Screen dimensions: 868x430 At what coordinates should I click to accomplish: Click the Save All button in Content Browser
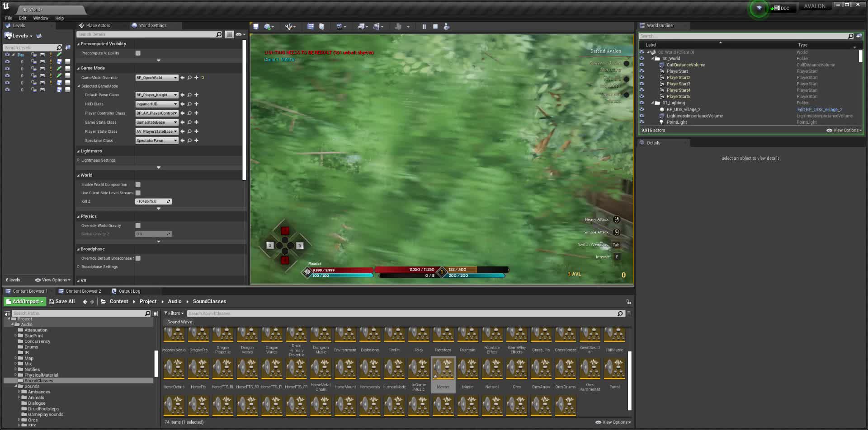62,301
